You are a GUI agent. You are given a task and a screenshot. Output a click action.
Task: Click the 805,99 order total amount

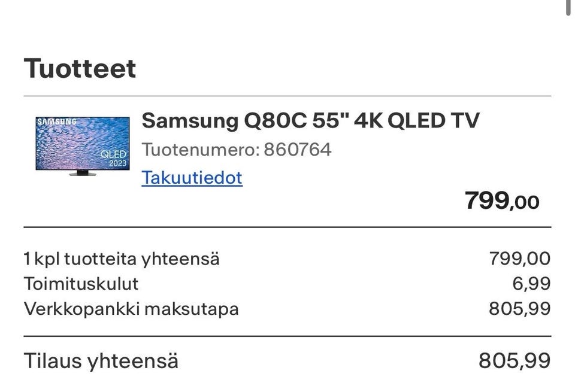[x=514, y=361]
